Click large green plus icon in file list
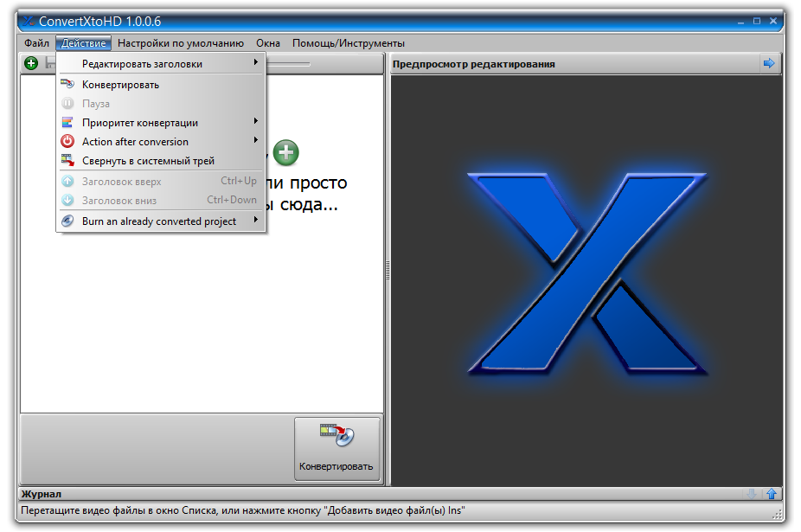The height and width of the screenshot is (532, 801). click(x=286, y=152)
